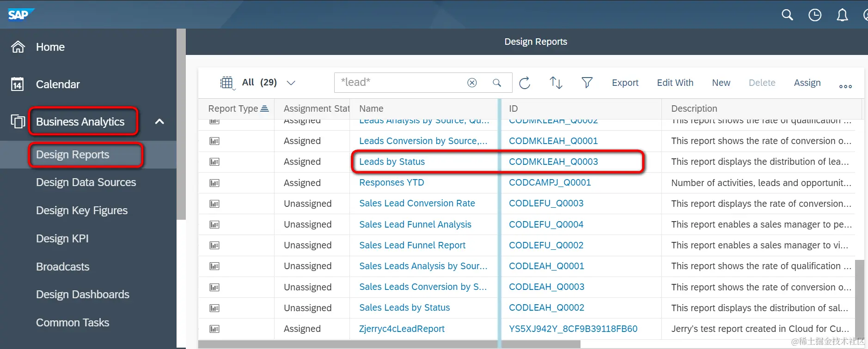Open Leads Conversion by Source link

(423, 141)
